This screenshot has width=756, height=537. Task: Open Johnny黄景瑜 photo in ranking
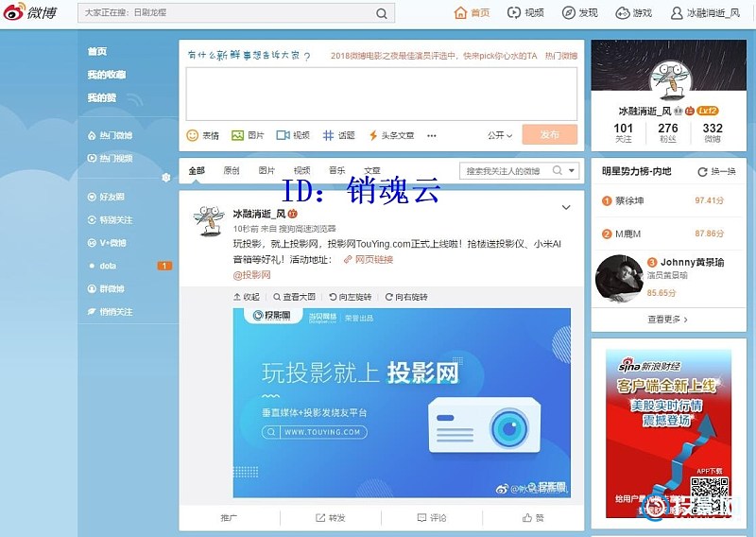pyautogui.click(x=620, y=279)
